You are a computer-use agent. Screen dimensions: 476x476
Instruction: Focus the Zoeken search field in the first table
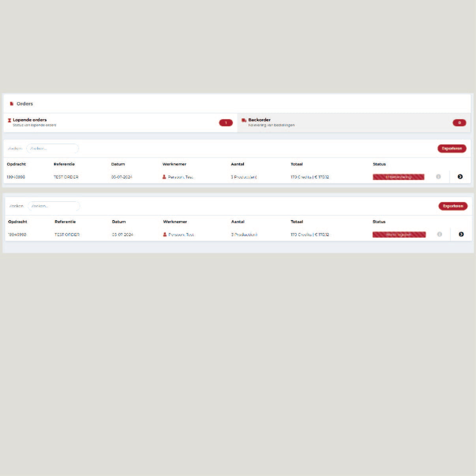tap(52, 148)
